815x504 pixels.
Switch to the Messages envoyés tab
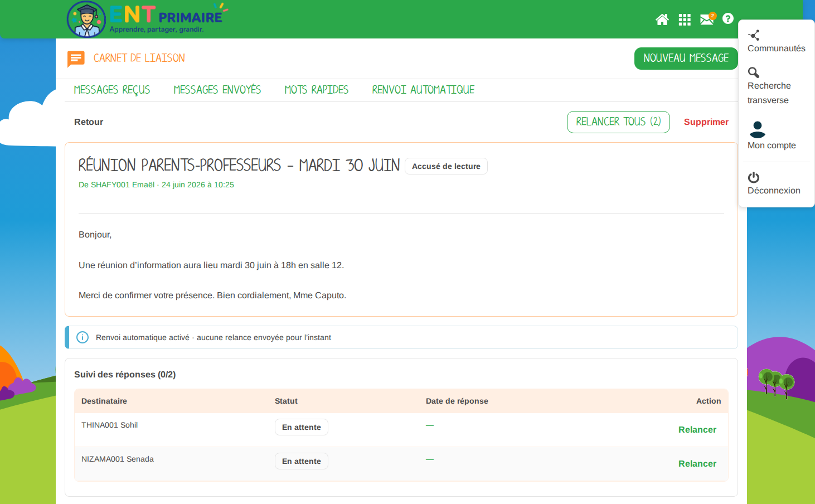217,90
